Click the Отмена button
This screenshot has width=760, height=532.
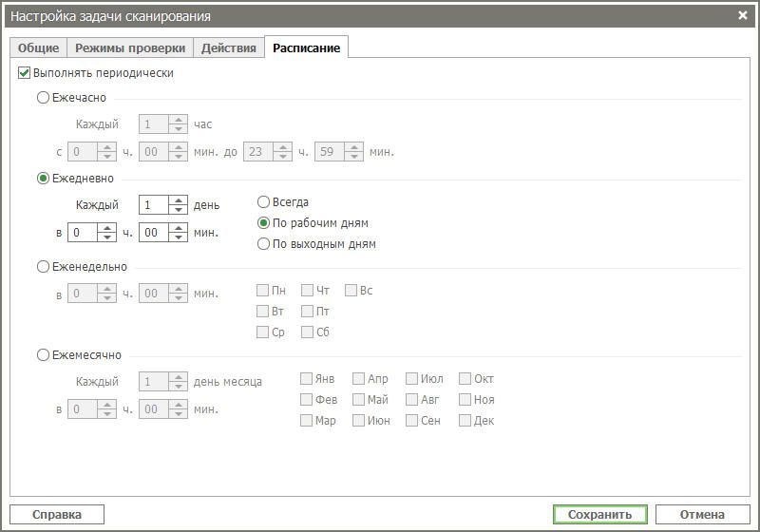[702, 515]
